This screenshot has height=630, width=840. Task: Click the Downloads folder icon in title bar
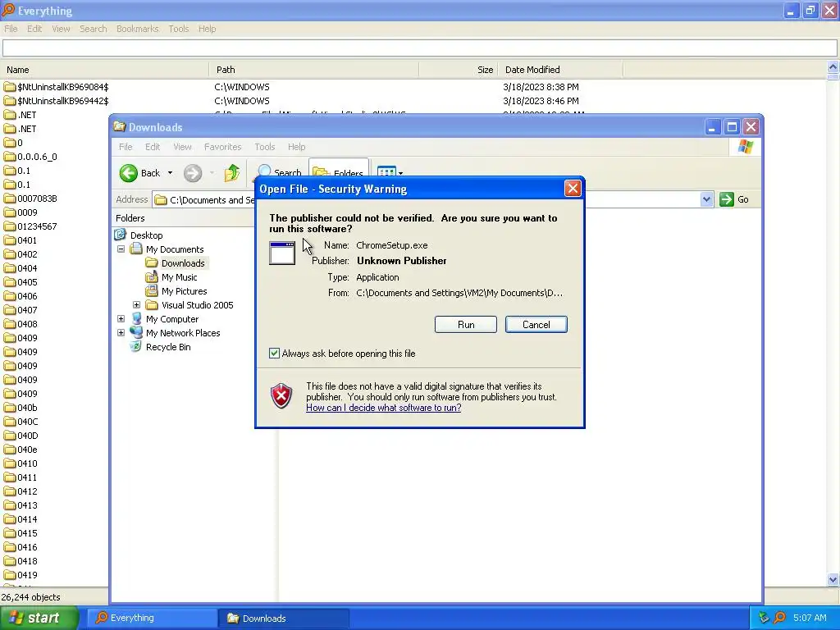pyautogui.click(x=120, y=127)
